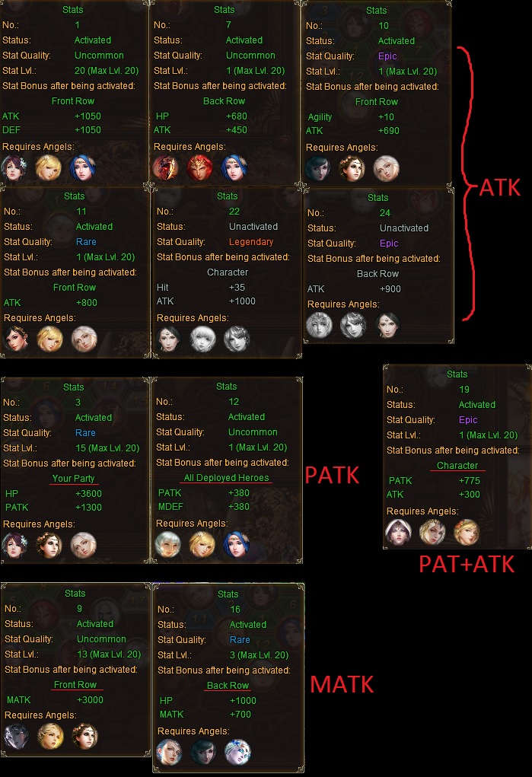Click the Front Row label in Stats No. 9
532x777 pixels.
pyautogui.click(x=75, y=684)
